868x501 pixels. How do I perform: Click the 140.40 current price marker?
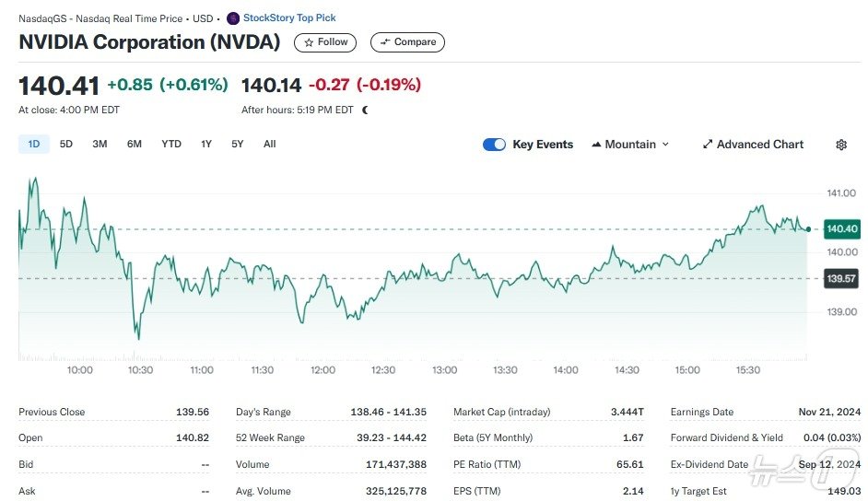click(841, 228)
